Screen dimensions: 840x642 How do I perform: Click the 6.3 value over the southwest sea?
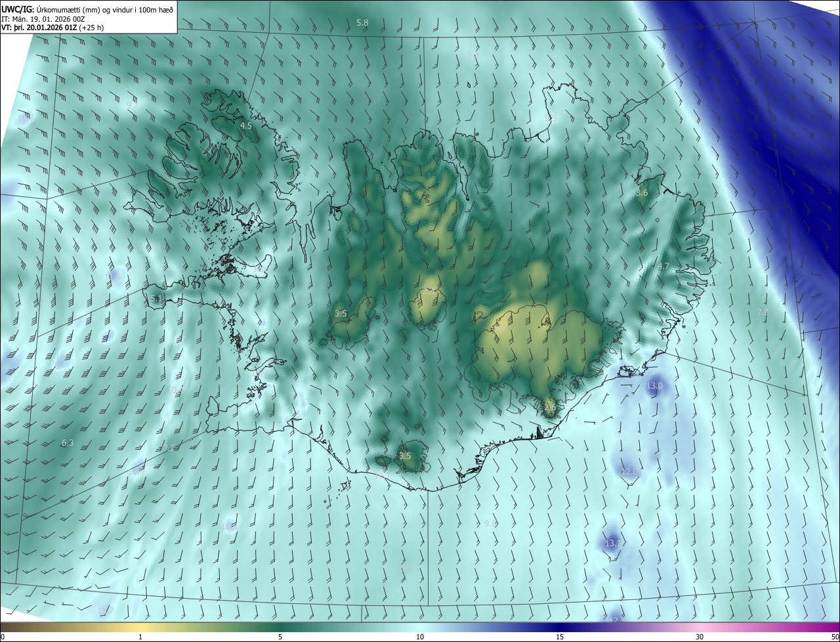(68, 444)
